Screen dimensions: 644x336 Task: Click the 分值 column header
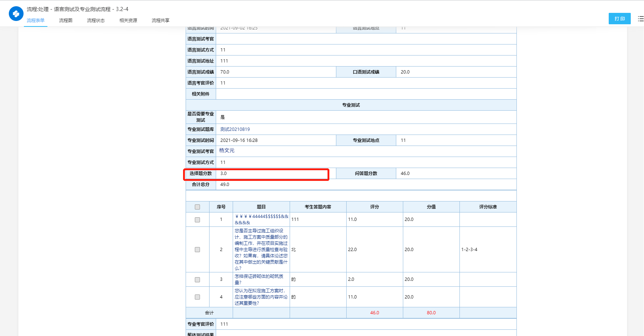click(431, 207)
